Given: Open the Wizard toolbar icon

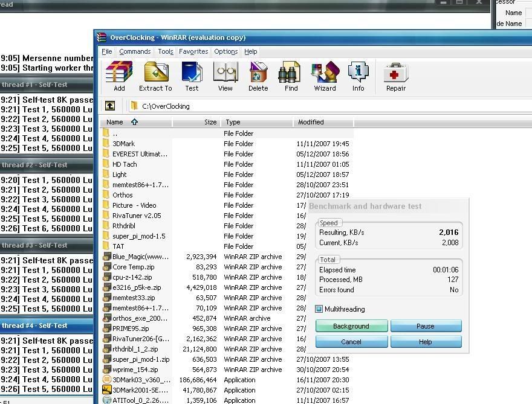Looking at the screenshot, I should [325, 72].
